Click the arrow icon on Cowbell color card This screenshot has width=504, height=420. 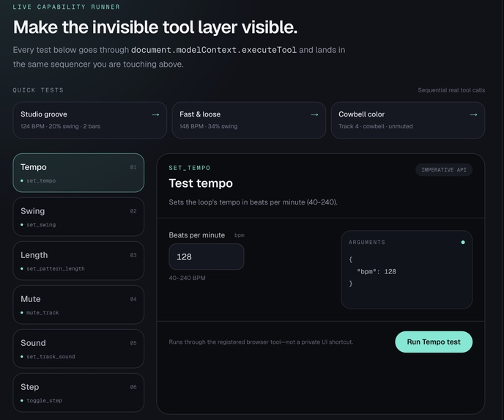(473, 115)
